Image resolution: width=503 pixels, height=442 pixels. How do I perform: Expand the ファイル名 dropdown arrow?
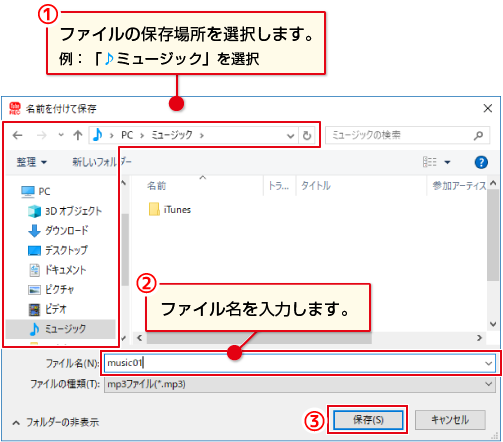click(x=489, y=363)
